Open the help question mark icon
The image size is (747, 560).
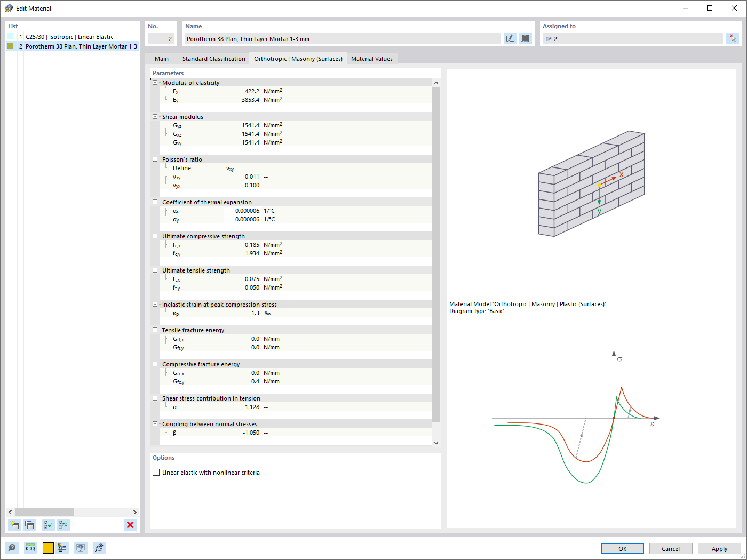(11, 548)
